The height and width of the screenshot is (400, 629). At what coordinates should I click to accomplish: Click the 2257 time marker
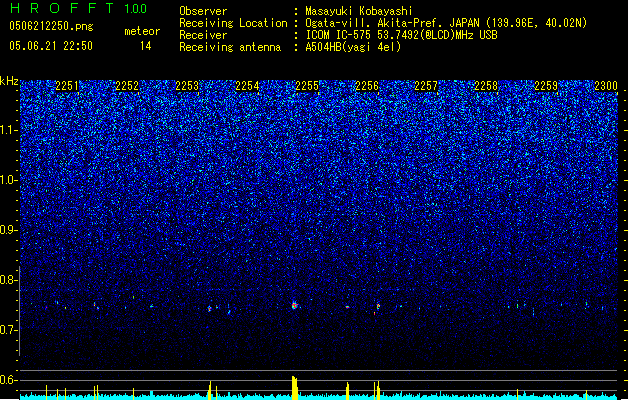point(426,86)
